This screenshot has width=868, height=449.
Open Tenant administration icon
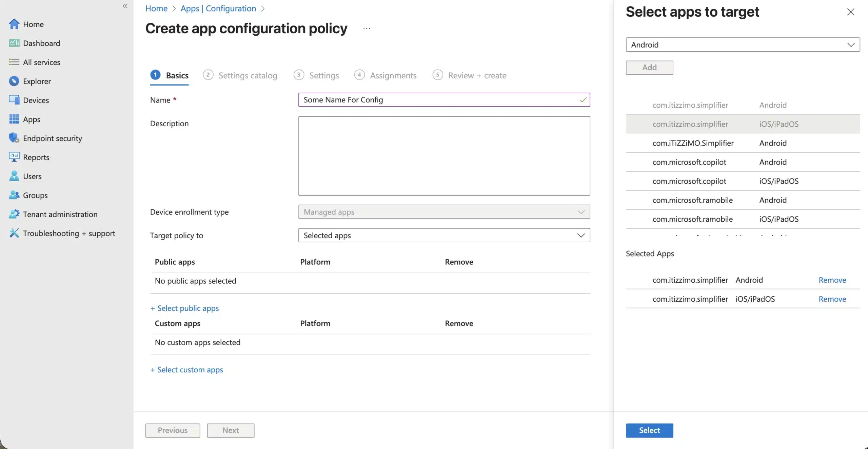[x=14, y=214]
